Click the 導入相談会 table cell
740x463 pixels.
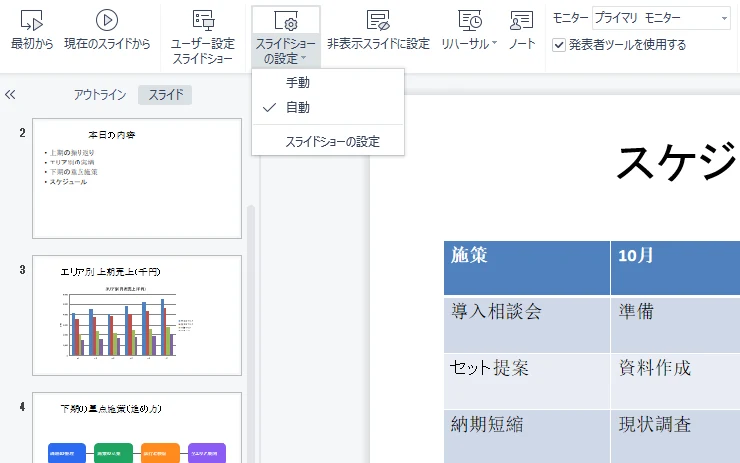(x=527, y=324)
